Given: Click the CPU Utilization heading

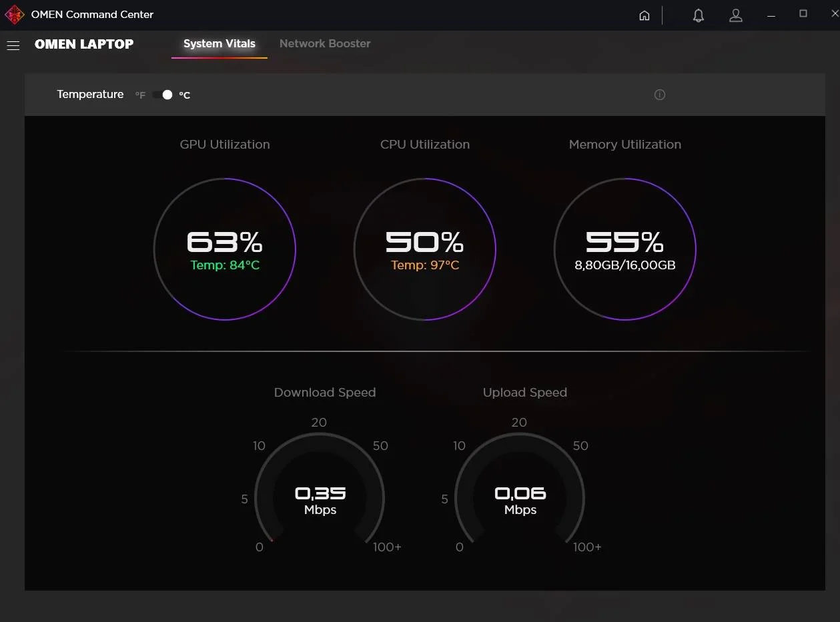Looking at the screenshot, I should (425, 145).
